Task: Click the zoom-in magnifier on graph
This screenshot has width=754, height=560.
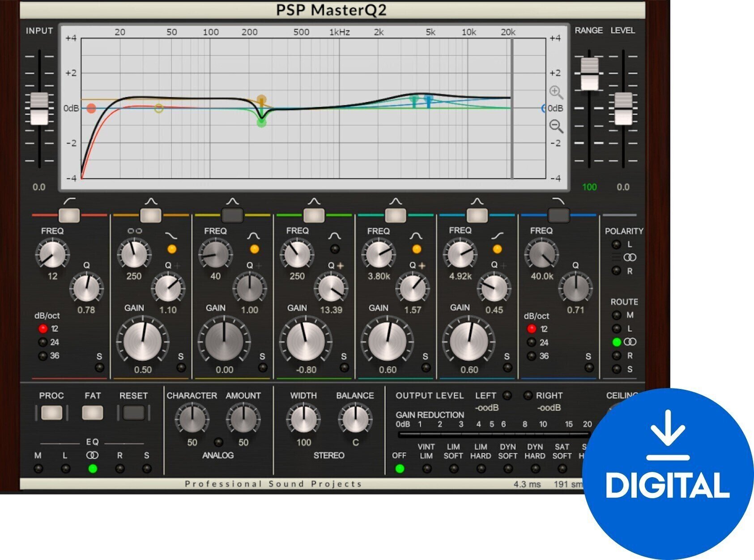Action: click(556, 93)
